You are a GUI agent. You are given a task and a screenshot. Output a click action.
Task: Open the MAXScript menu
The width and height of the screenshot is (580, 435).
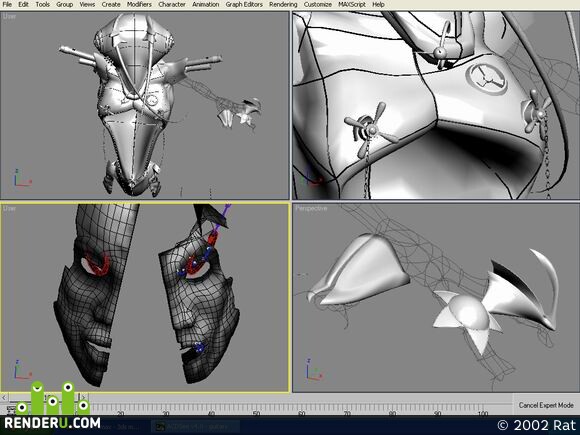point(352,4)
